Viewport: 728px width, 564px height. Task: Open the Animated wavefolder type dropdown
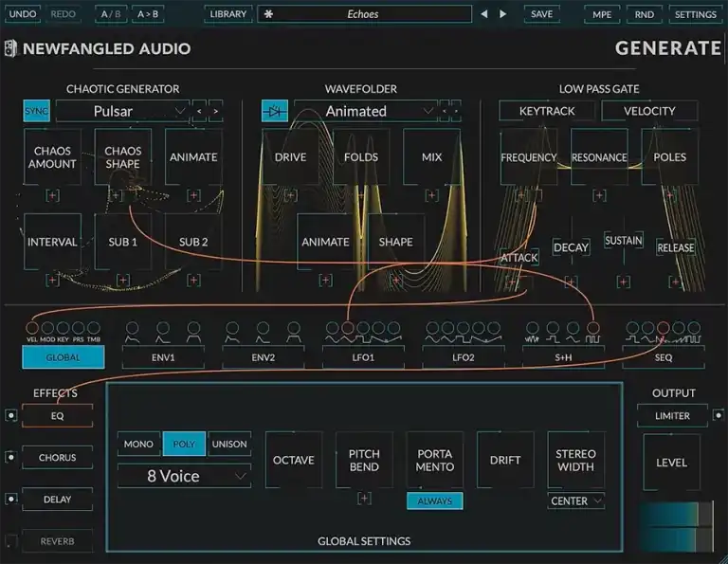[x=365, y=112]
